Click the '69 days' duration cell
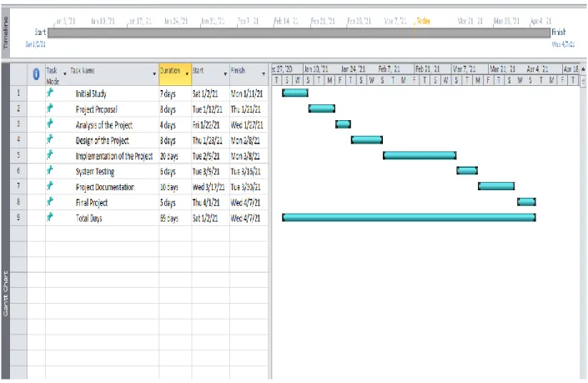The width and height of the screenshot is (588, 383). pos(175,218)
